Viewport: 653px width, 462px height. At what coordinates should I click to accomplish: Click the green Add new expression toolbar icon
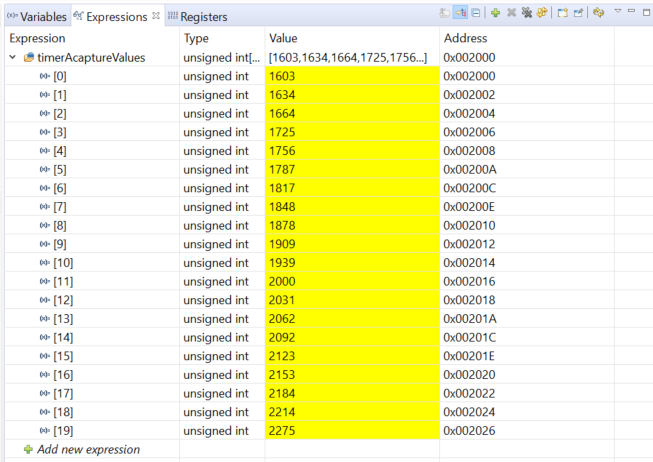pyautogui.click(x=495, y=13)
